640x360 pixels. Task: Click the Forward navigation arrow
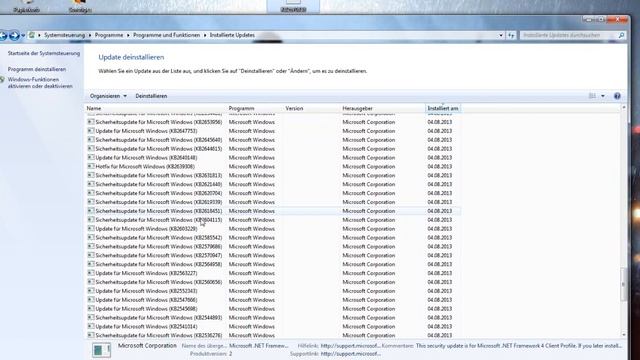click(x=14, y=36)
